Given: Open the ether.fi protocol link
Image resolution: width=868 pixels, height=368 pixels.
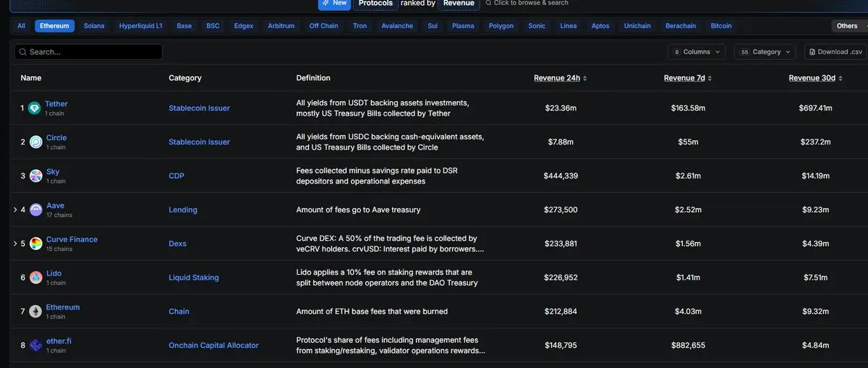Looking at the screenshot, I should (59, 341).
